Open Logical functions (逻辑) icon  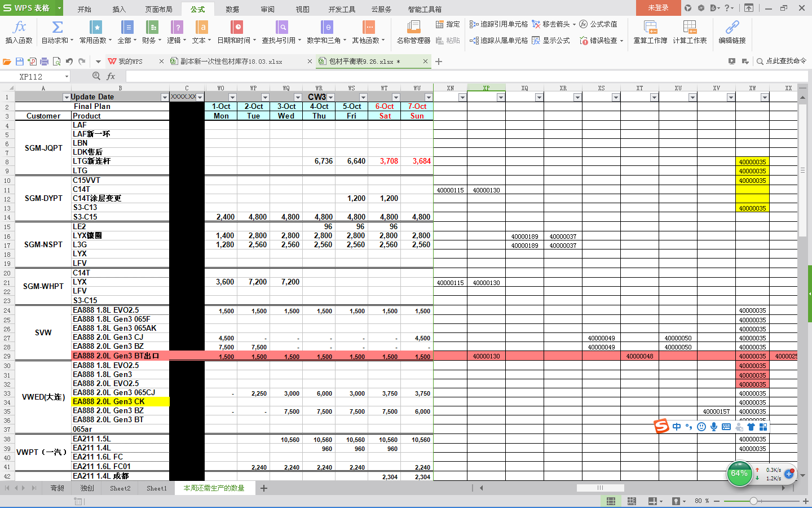click(x=176, y=27)
